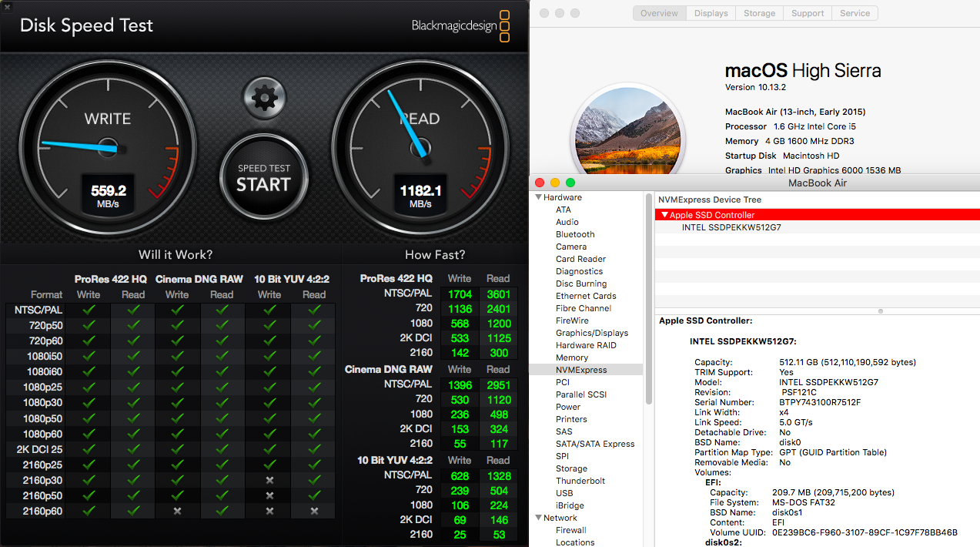Select Hardware RAID in the sidebar

[586, 345]
